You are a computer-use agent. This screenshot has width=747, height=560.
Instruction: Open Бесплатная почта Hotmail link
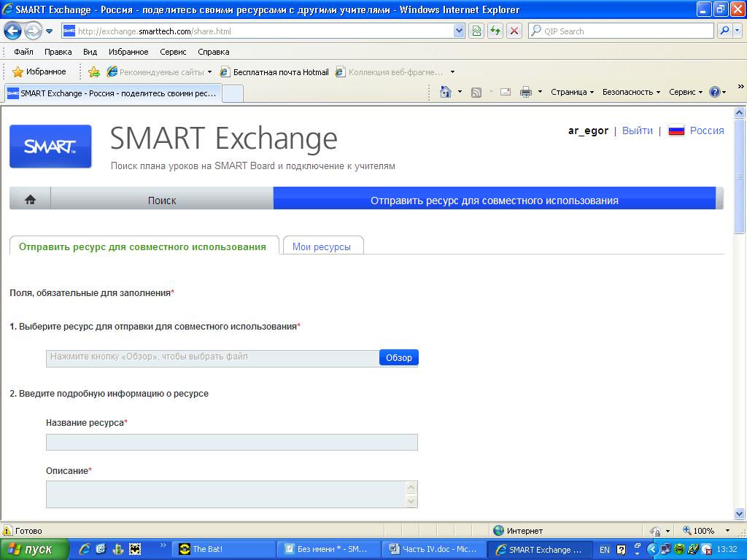(x=274, y=72)
